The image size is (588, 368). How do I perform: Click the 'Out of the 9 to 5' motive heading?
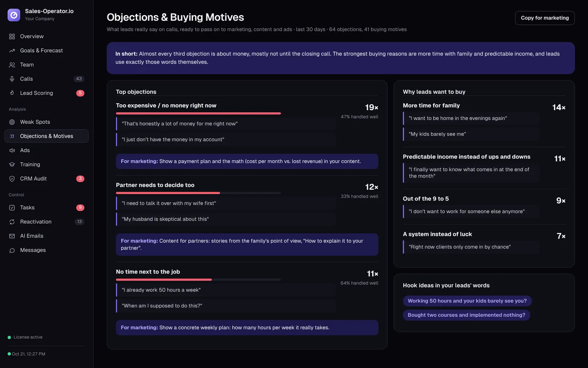(x=426, y=199)
